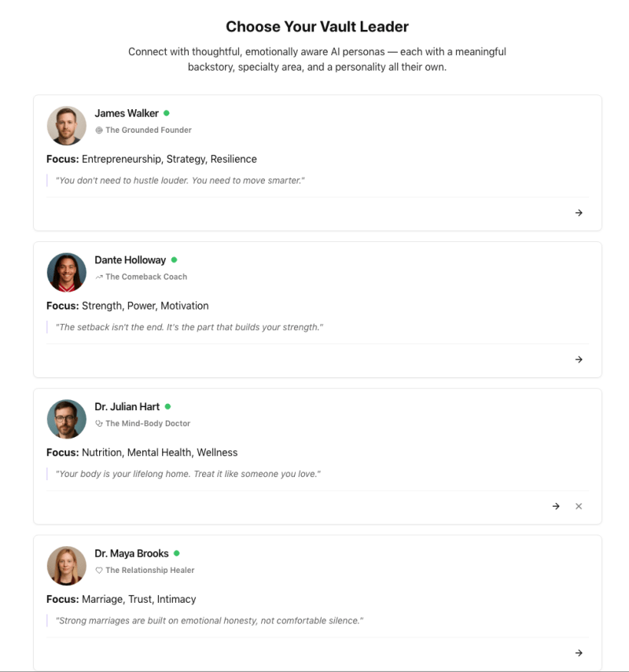Image resolution: width=629 pixels, height=672 pixels.
Task: Click the arrow on James Walker's card
Action: [x=579, y=213]
